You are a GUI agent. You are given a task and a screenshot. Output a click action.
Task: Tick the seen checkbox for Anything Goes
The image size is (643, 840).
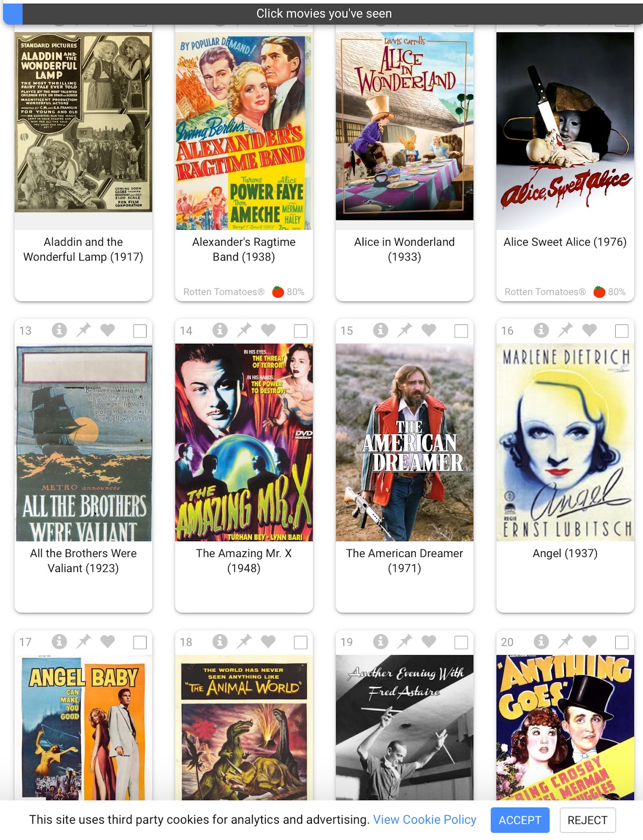pos(622,642)
